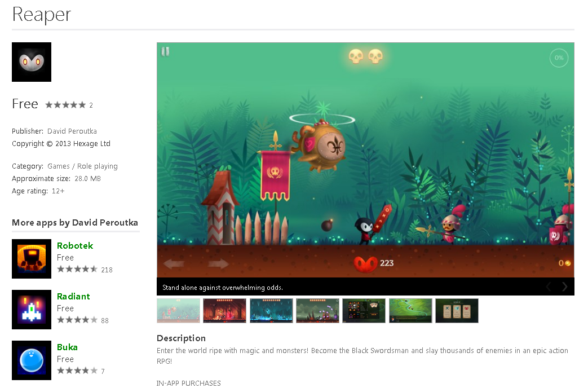Viewport: 588px width, 388px height.
Task: Click the Radiant star rating 88
Action: coord(77,320)
